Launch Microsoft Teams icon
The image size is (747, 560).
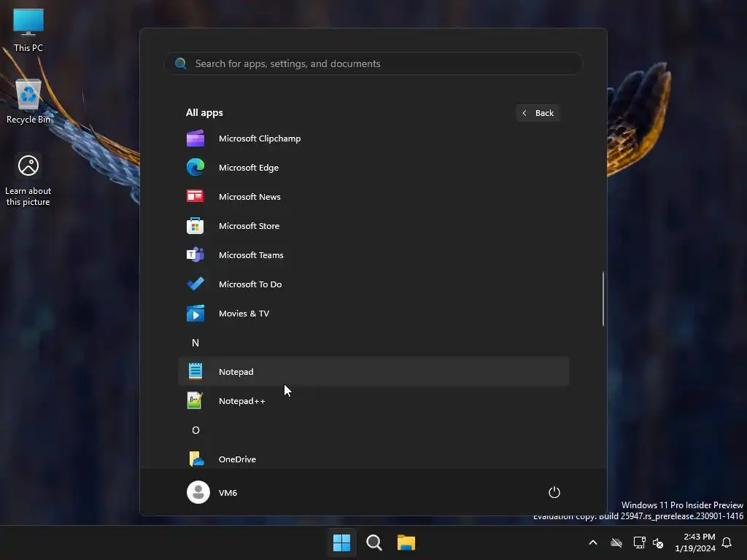(x=196, y=255)
